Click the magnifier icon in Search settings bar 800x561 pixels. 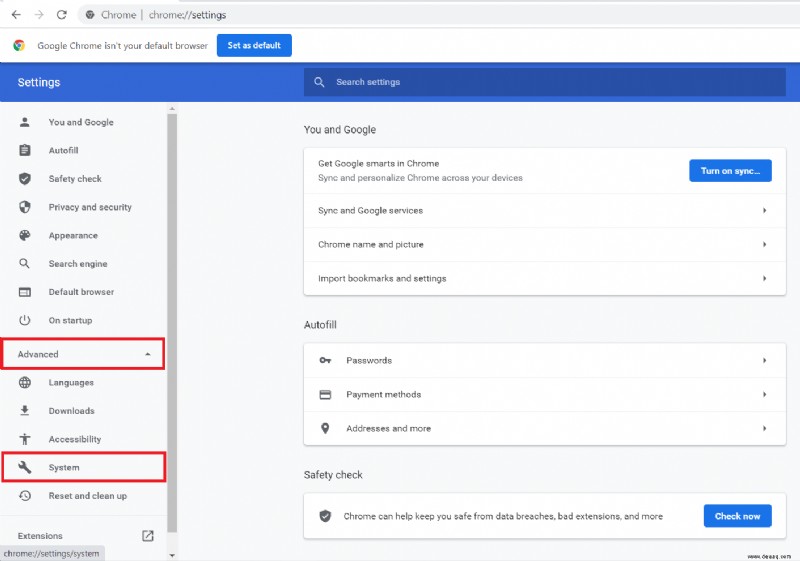click(x=319, y=82)
